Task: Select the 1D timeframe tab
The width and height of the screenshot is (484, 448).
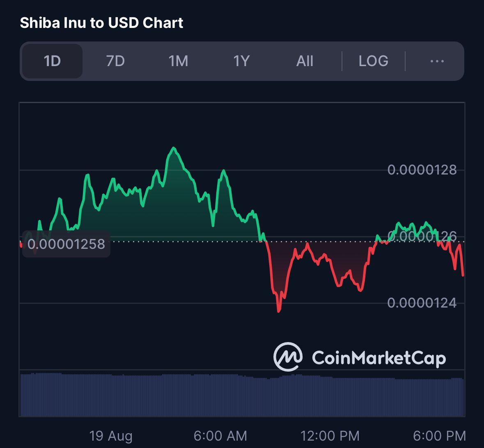Action: (52, 61)
